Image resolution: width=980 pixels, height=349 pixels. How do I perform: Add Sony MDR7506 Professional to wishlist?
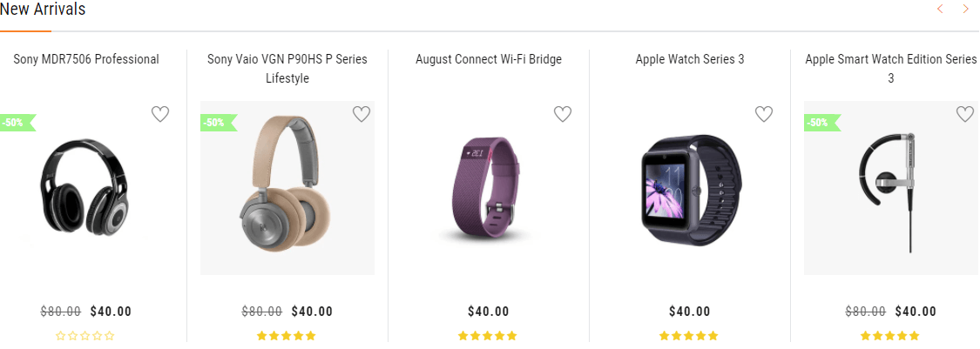tap(159, 114)
